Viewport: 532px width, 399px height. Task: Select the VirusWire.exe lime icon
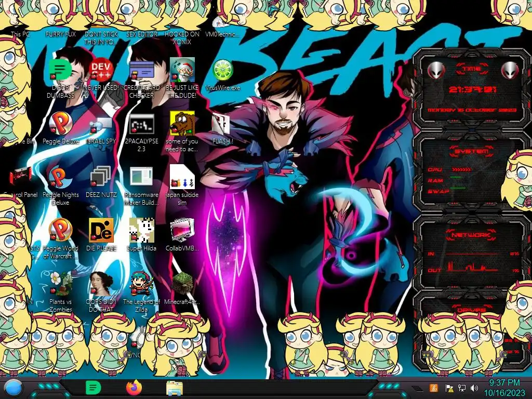(x=222, y=70)
